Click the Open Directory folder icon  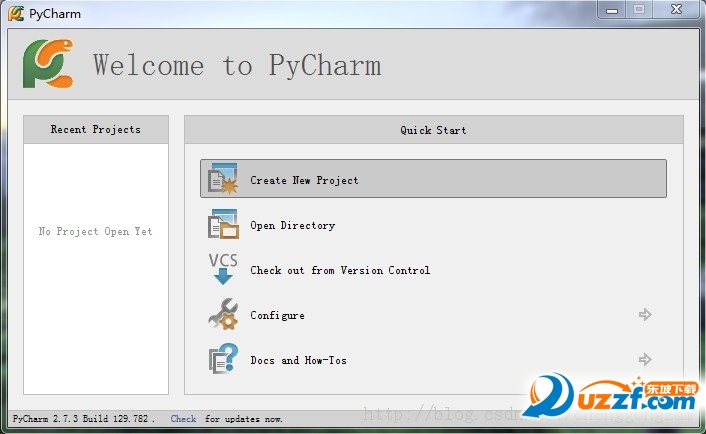click(223, 224)
